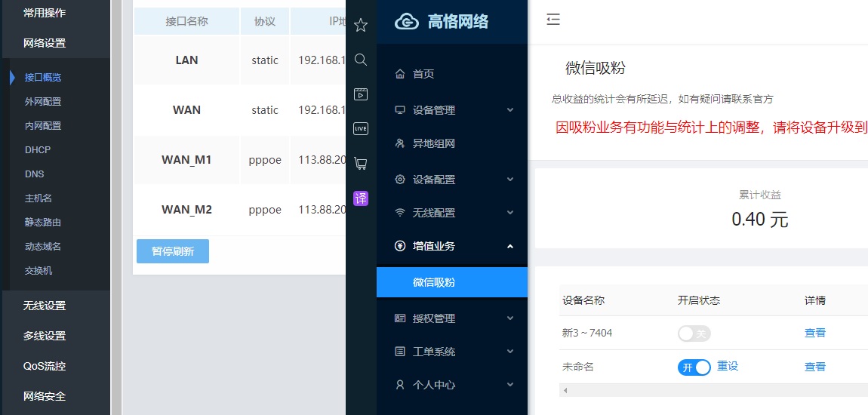Image resolution: width=868 pixels, height=415 pixels.
Task: Click the 暂停刷新 button
Action: click(173, 251)
